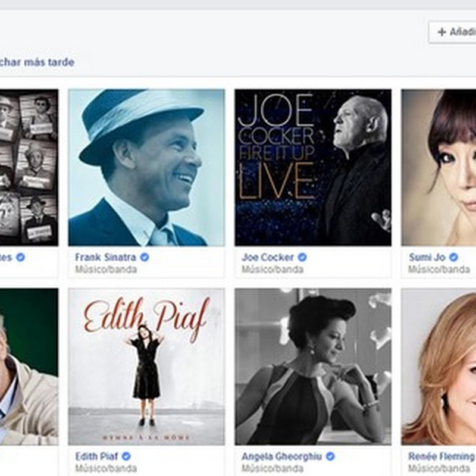Click 'Músico/banda' under Sumi Jo
This screenshot has width=476, height=476.
(439, 270)
